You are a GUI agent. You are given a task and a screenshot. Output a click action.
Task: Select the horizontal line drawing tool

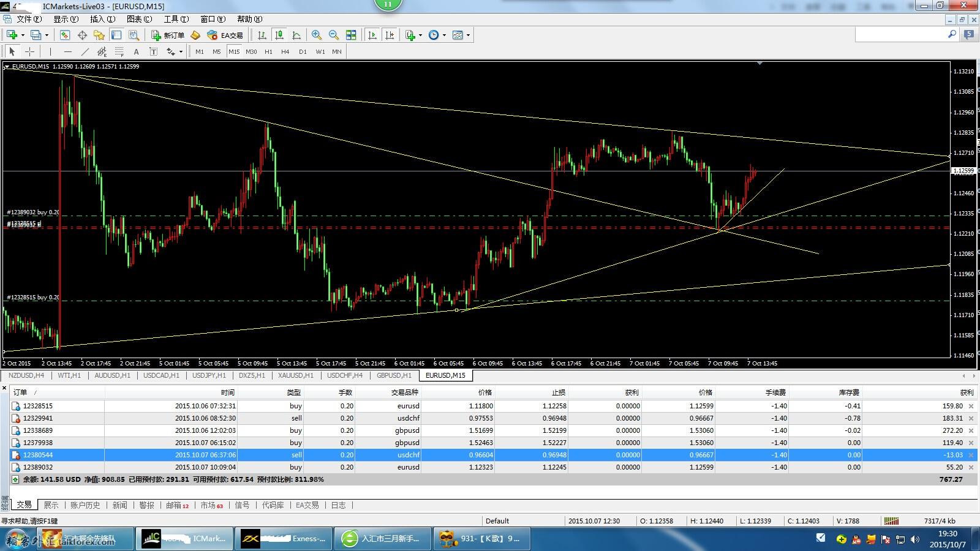[67, 52]
